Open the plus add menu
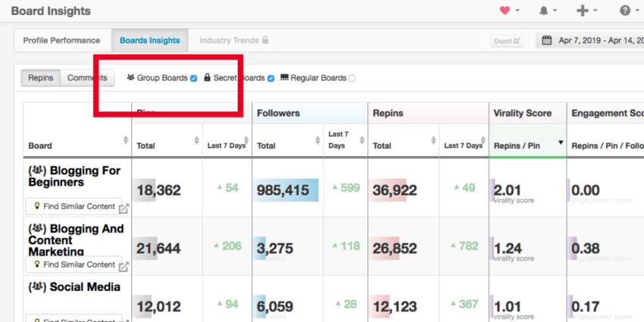The image size is (644, 322). 583,11
